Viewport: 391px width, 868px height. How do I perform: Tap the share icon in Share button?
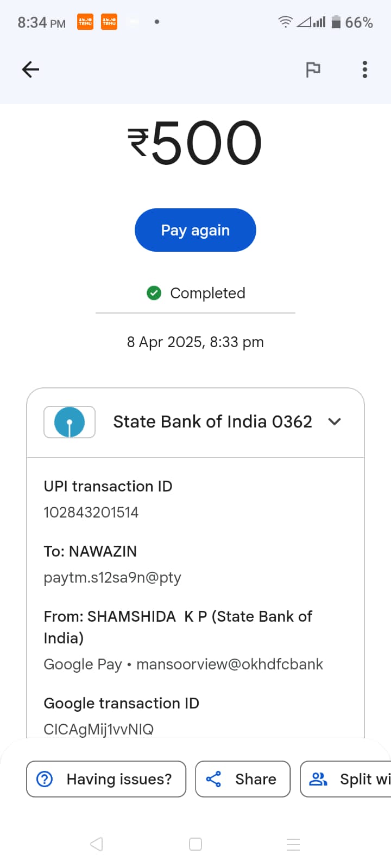click(x=213, y=779)
